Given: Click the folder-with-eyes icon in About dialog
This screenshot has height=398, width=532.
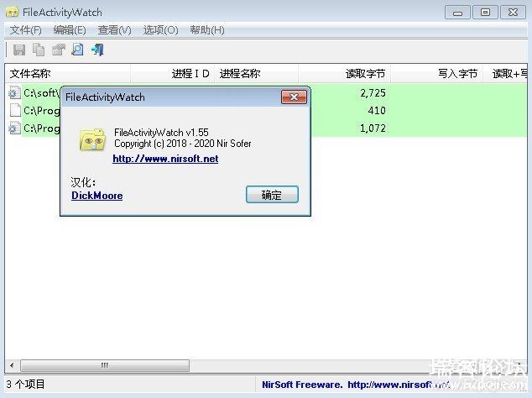Looking at the screenshot, I should [x=92, y=139].
